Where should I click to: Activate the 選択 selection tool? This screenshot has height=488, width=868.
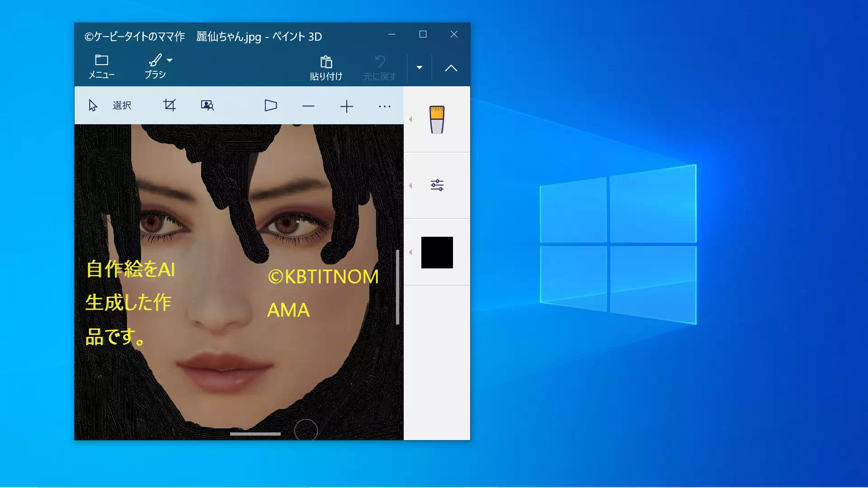tap(110, 105)
